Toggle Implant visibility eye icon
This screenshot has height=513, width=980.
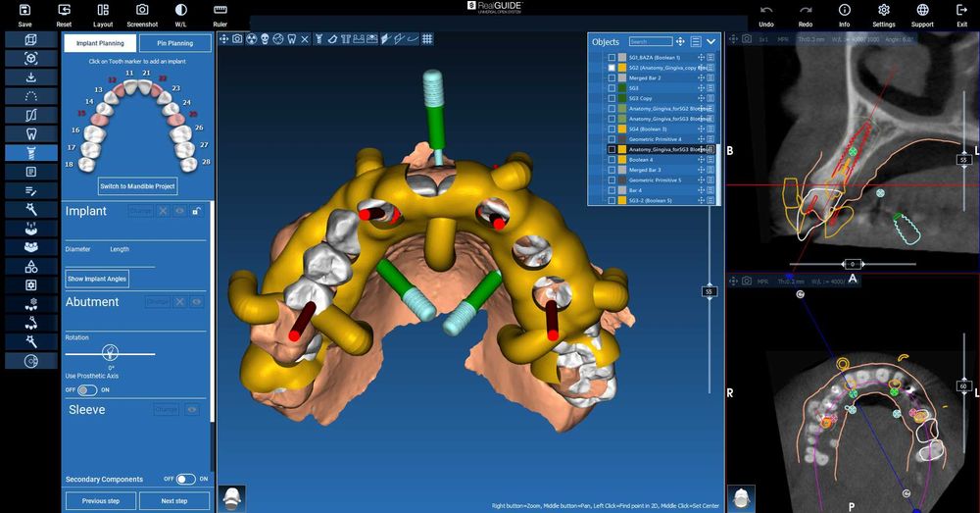click(x=179, y=212)
